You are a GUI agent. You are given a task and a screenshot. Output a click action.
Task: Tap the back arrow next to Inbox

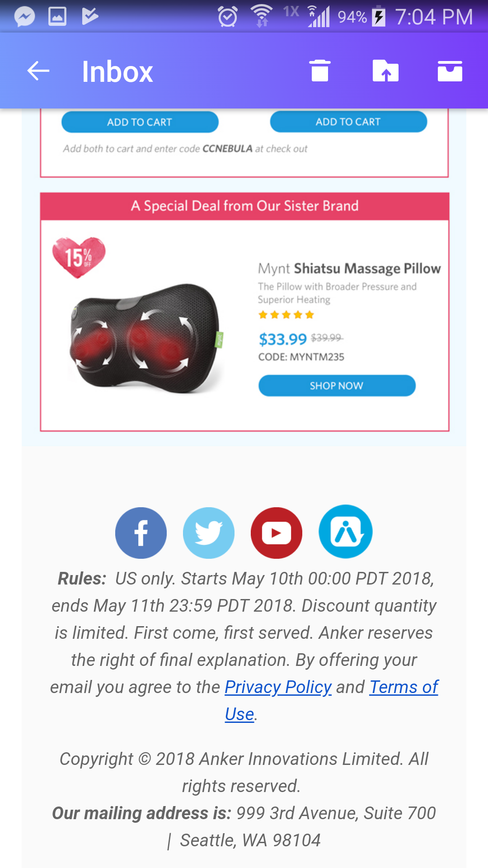coord(38,71)
